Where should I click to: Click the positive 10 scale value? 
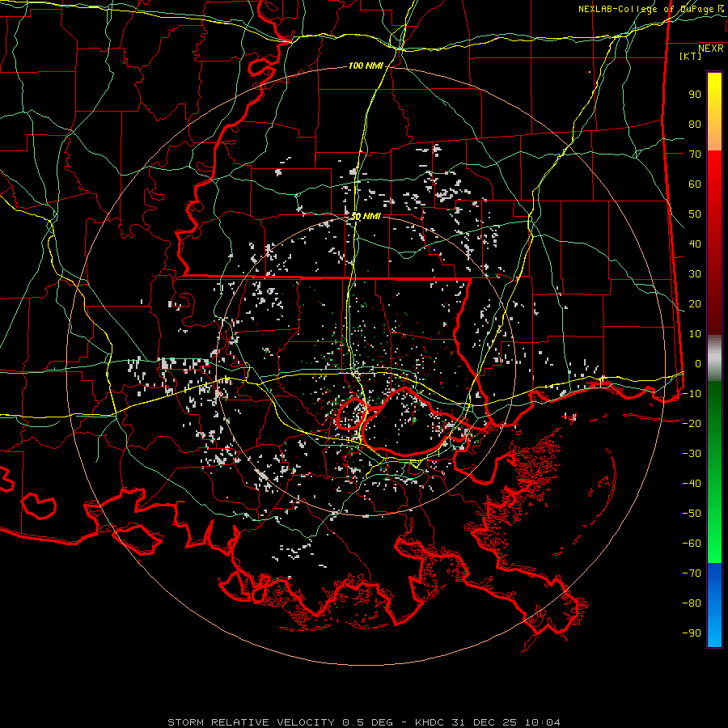coord(695,334)
